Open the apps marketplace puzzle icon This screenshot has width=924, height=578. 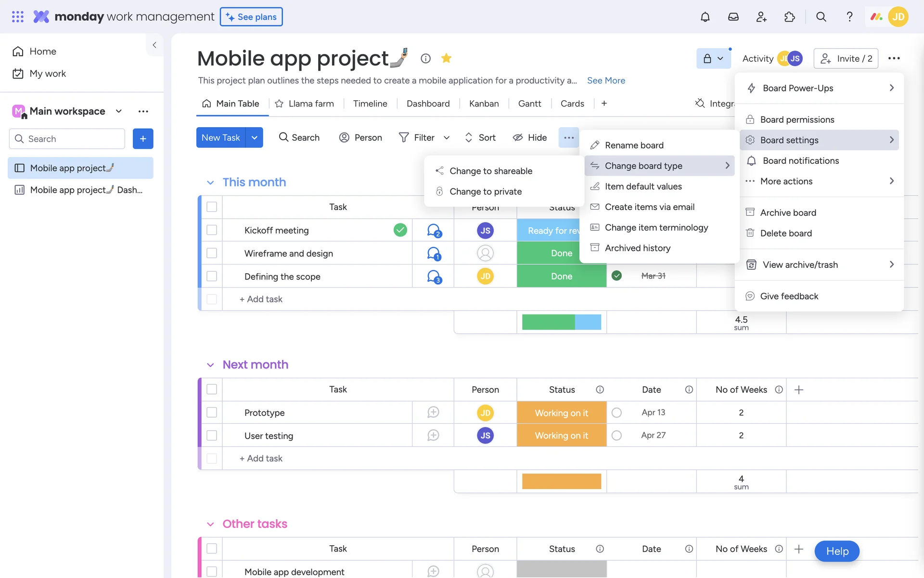(790, 17)
